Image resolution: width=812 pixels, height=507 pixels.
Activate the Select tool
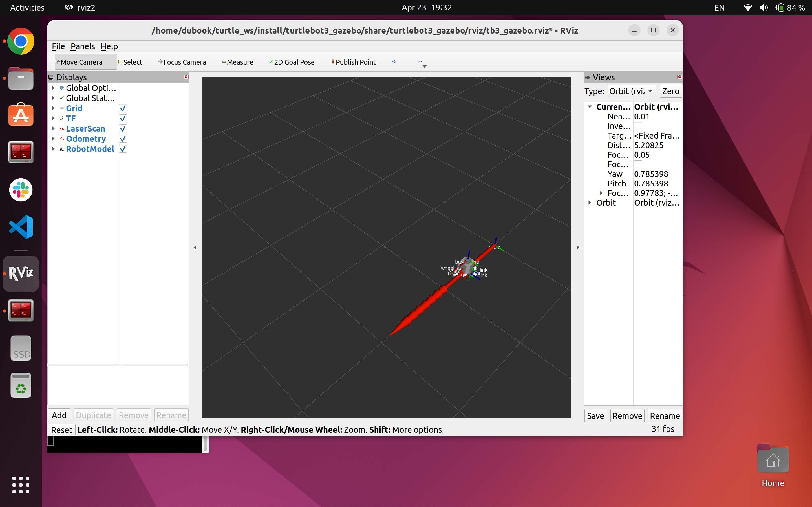click(130, 62)
